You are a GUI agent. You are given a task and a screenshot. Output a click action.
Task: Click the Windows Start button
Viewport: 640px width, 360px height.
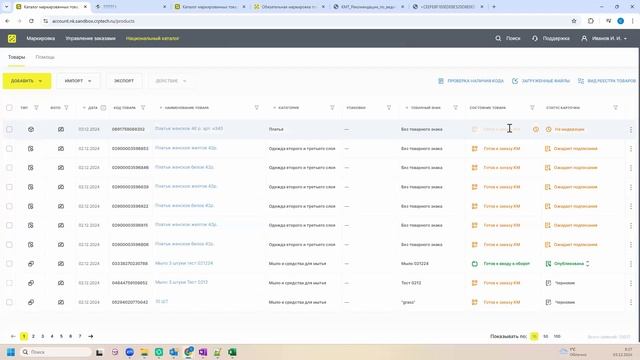11,352
